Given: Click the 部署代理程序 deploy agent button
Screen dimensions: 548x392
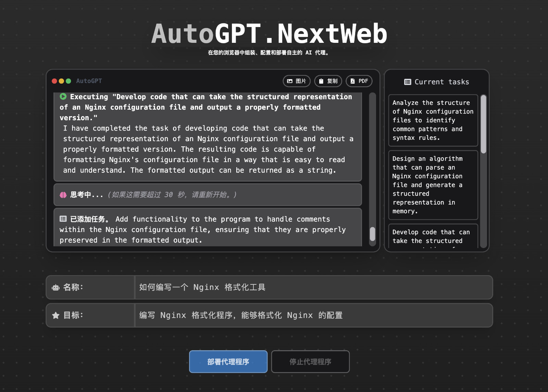Looking at the screenshot, I should (228, 362).
